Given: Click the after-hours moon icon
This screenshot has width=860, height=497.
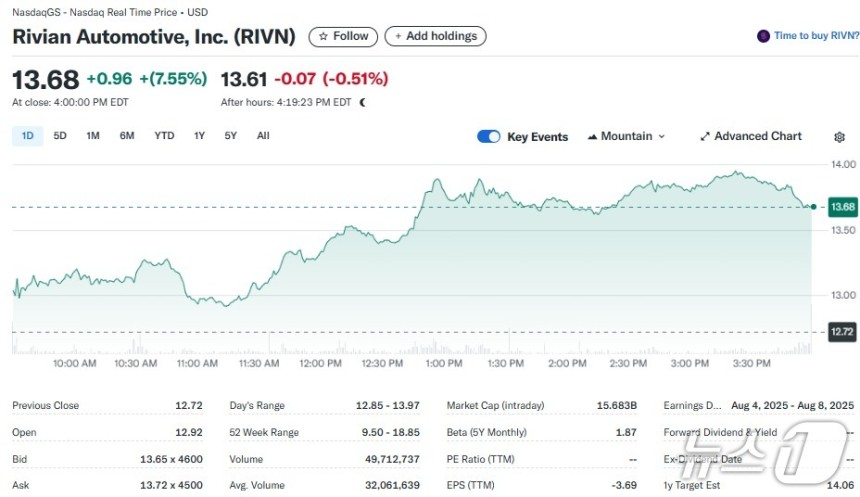Looking at the screenshot, I should (x=363, y=102).
